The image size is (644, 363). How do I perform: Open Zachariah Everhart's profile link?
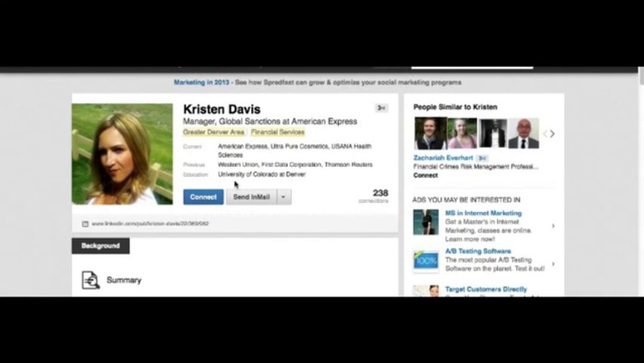click(444, 158)
